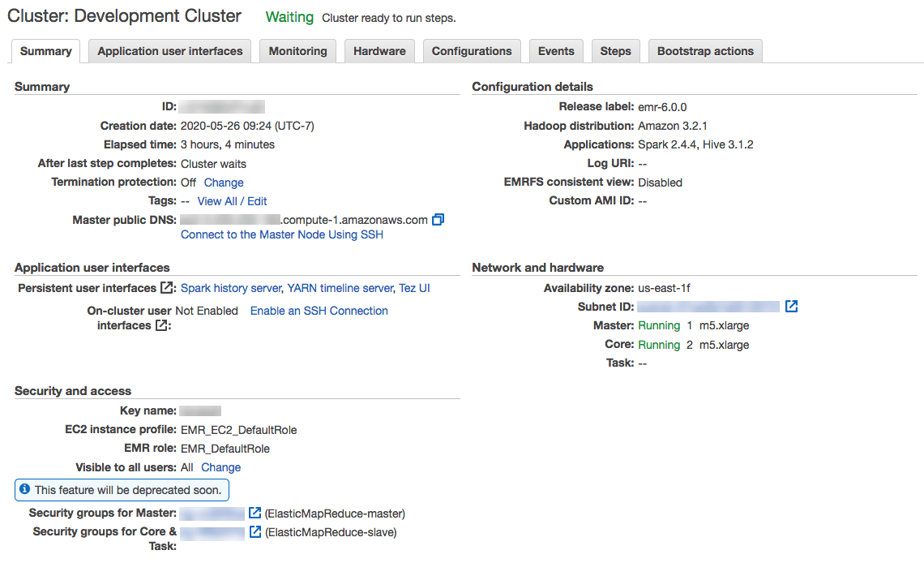Click Enable an SSH Connection
Viewport: 924px width, 563px height.
(319, 311)
